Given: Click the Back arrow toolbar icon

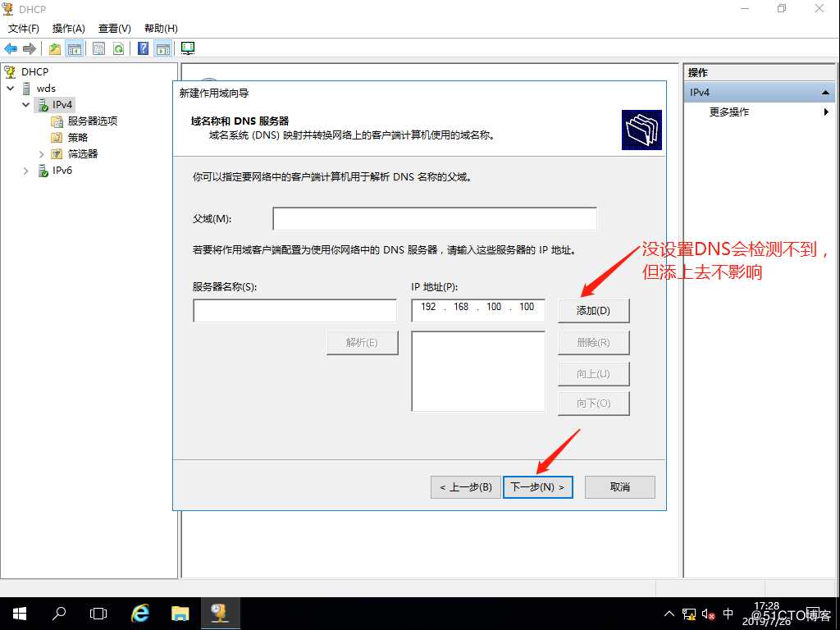Looking at the screenshot, I should pyautogui.click(x=10, y=48).
